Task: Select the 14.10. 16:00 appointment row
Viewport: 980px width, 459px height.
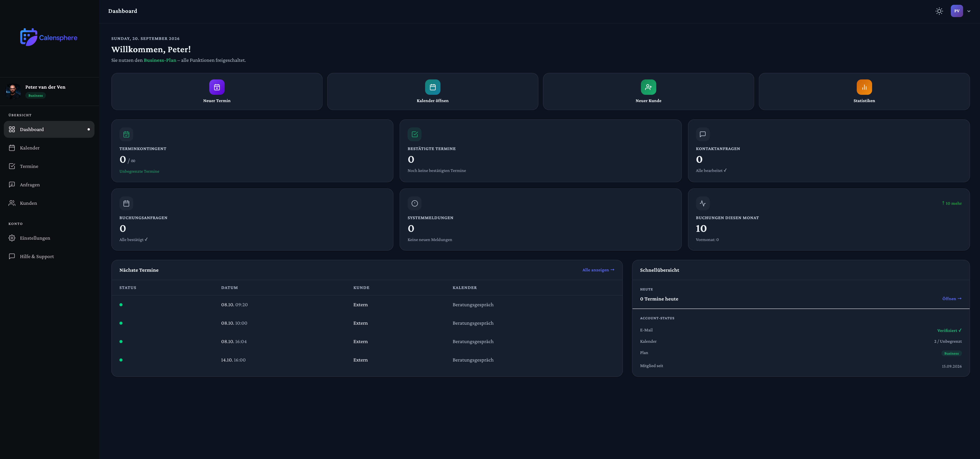Action: pyautogui.click(x=367, y=360)
